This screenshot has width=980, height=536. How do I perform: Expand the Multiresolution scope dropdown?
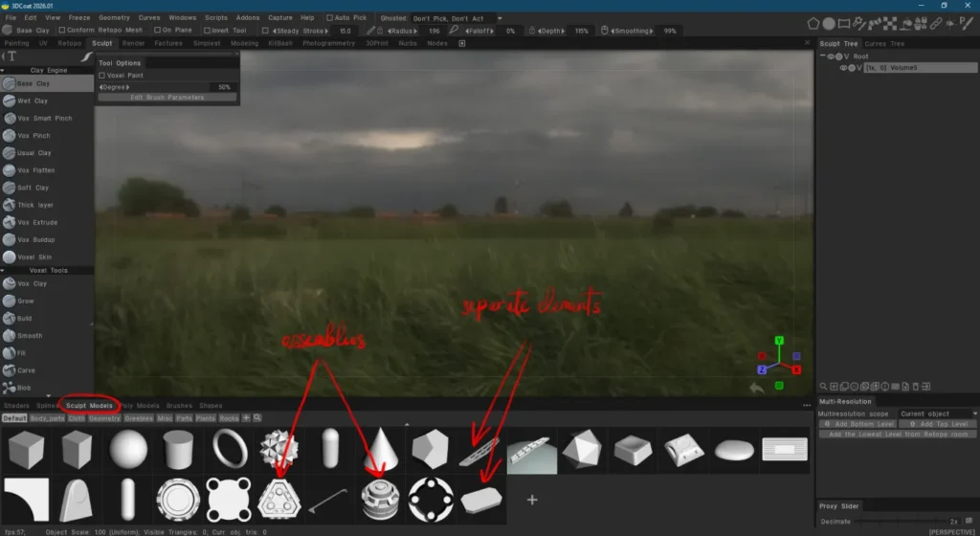[937, 413]
